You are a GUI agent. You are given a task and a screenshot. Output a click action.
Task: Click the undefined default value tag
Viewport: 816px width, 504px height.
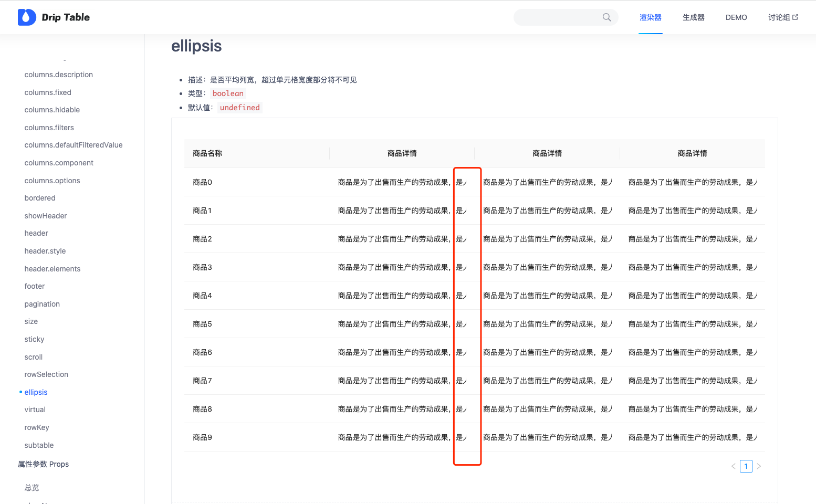(240, 108)
